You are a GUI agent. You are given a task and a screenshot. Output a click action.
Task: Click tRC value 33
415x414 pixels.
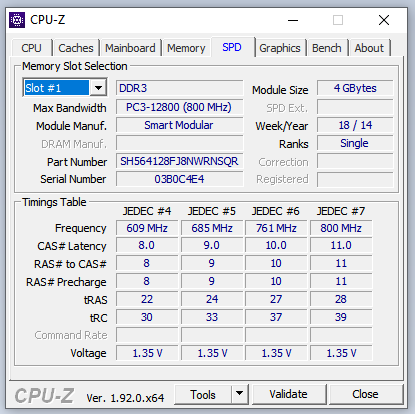pyautogui.click(x=212, y=317)
